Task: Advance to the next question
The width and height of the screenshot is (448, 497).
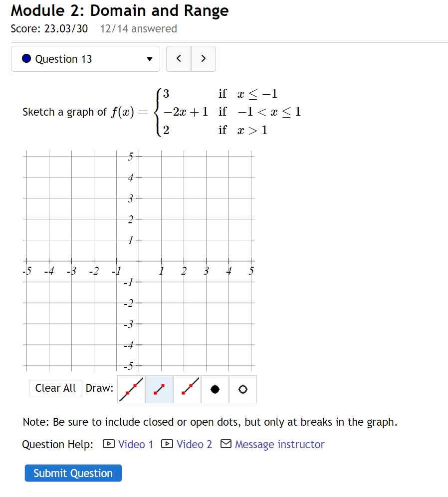Action: coord(203,58)
